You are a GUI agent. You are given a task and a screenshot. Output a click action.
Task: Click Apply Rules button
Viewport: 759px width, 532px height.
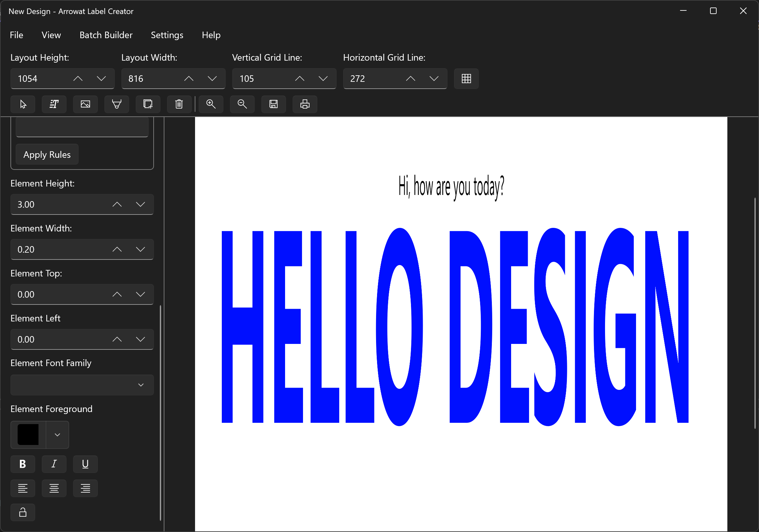pos(47,155)
